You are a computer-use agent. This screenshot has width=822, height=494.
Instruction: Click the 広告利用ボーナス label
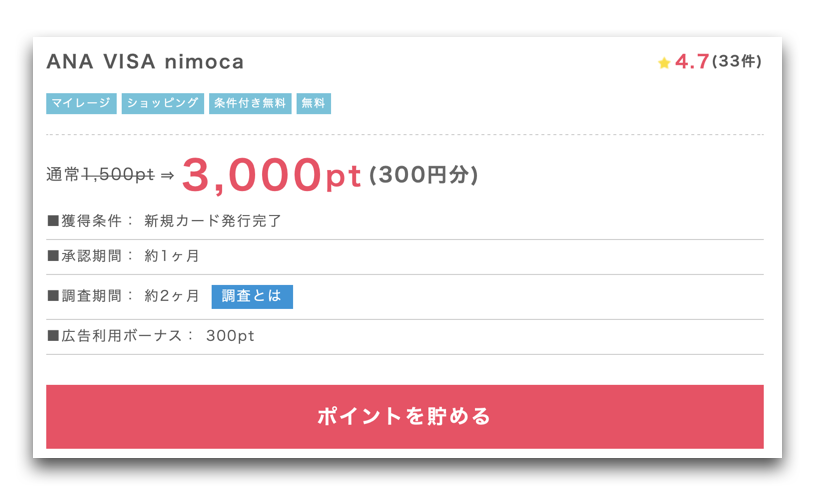(121, 336)
